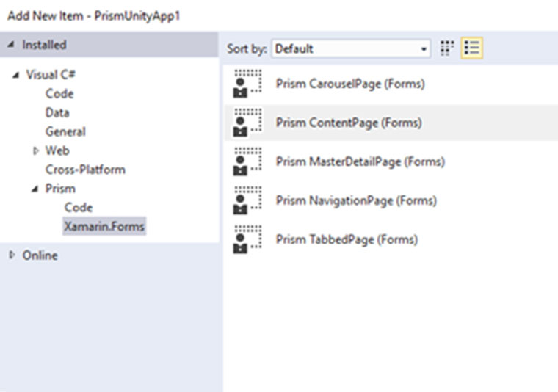The image size is (558, 392).
Task: Open the Sort by Default dropdown
Action: click(351, 48)
